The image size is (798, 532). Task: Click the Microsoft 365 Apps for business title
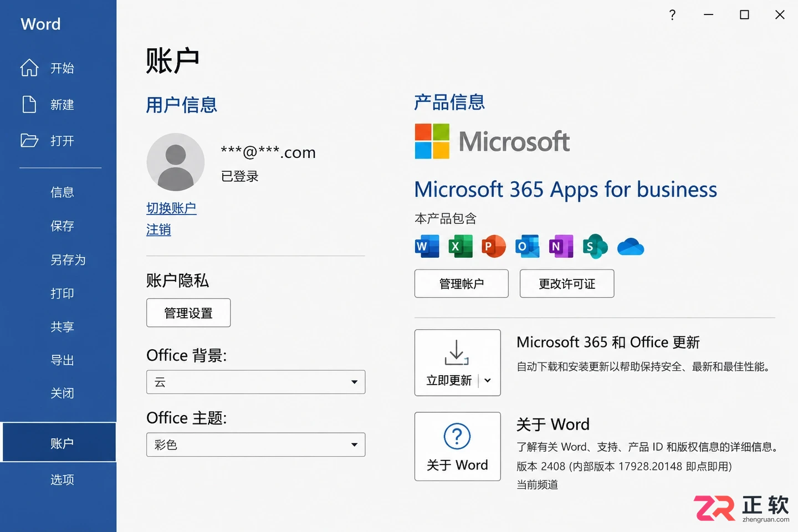566,190
